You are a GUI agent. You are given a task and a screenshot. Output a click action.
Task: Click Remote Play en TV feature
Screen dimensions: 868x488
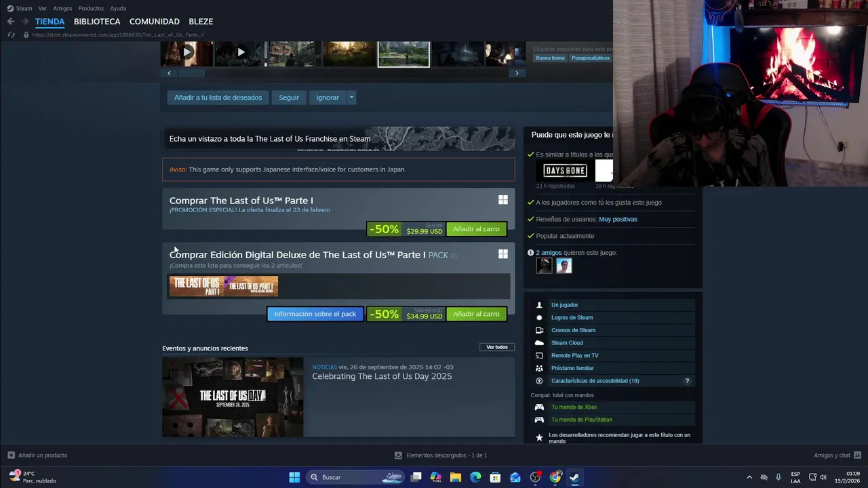(x=612, y=355)
